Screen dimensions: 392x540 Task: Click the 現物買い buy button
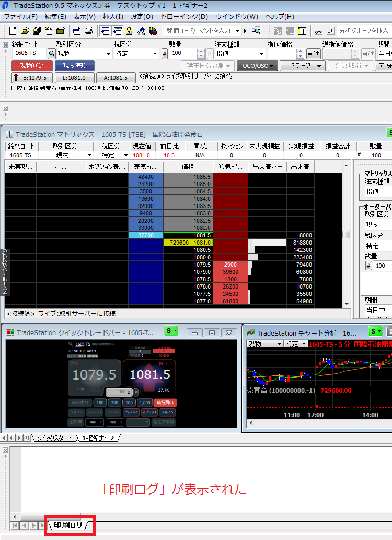coord(32,65)
